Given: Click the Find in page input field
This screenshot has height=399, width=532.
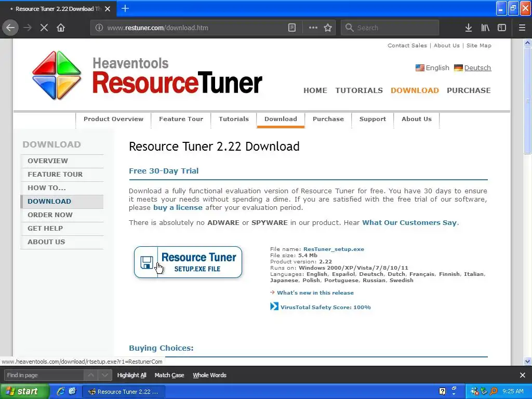Looking at the screenshot, I should (x=44, y=375).
